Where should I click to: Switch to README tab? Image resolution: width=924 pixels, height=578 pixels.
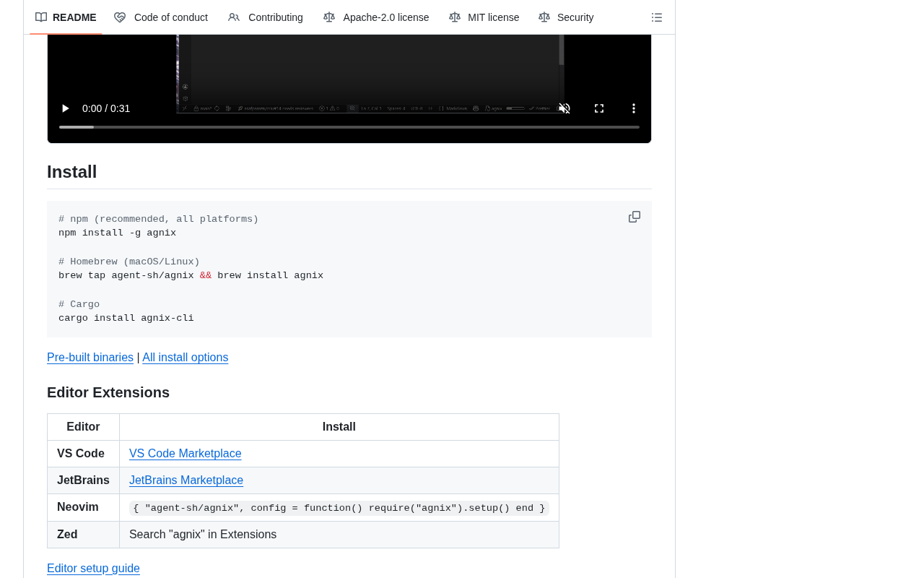coord(66,17)
